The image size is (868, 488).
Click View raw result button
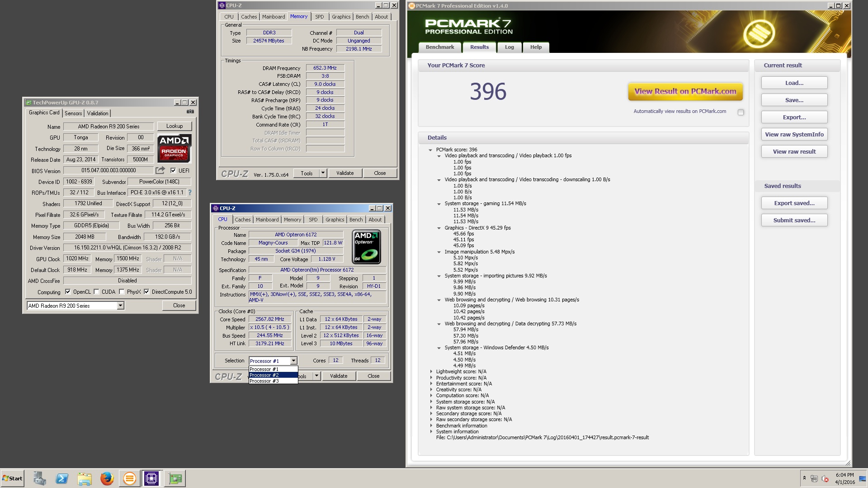tap(794, 151)
